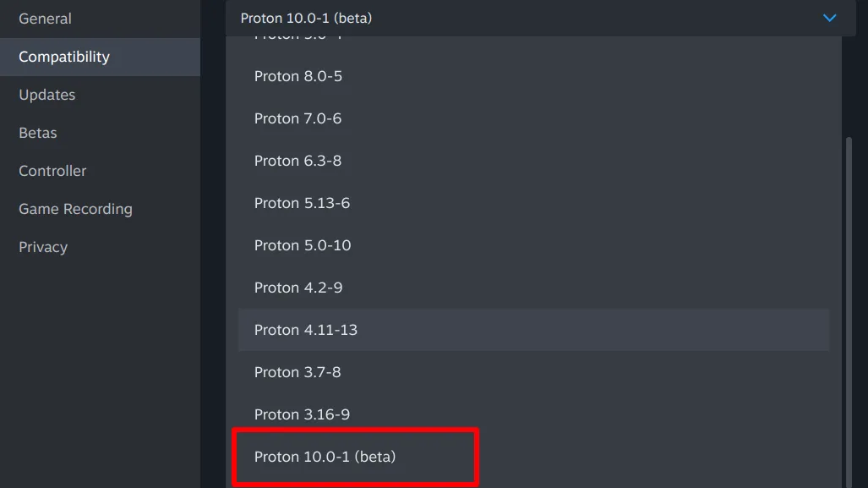Select Proton 4.2-9

[298, 288]
